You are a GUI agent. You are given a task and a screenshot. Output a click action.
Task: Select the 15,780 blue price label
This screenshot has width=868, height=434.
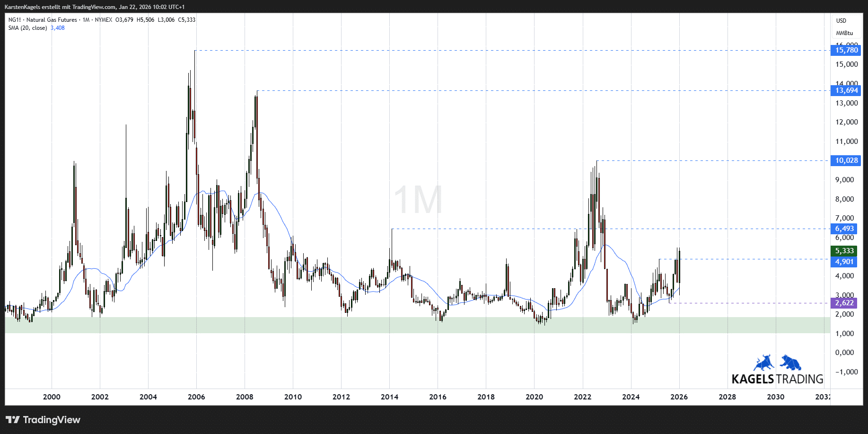point(846,50)
